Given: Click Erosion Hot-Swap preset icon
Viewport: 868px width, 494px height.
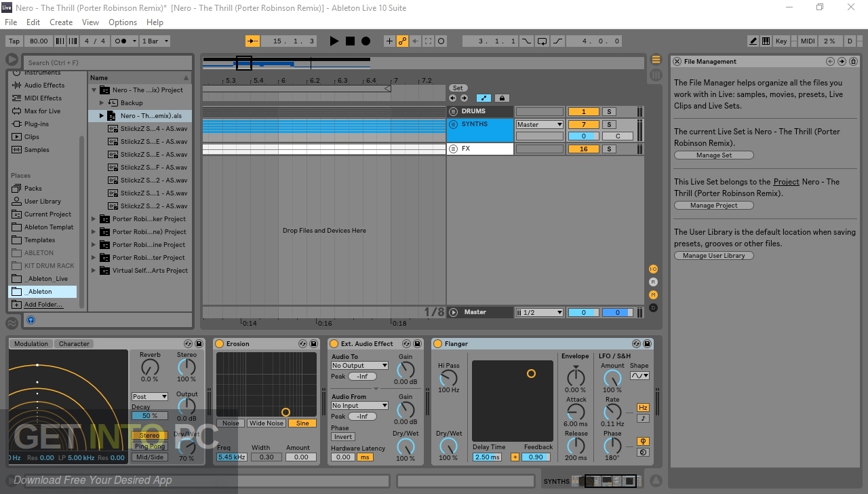Looking at the screenshot, I should pos(302,344).
